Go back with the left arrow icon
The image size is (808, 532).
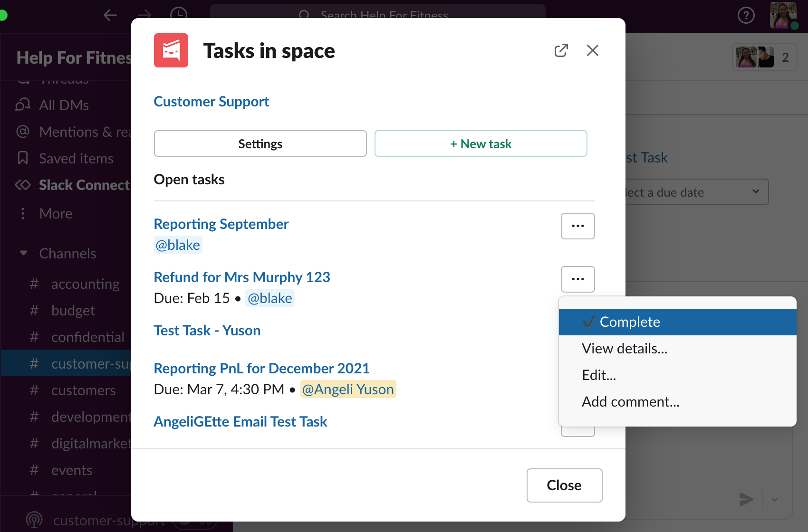tap(110, 15)
